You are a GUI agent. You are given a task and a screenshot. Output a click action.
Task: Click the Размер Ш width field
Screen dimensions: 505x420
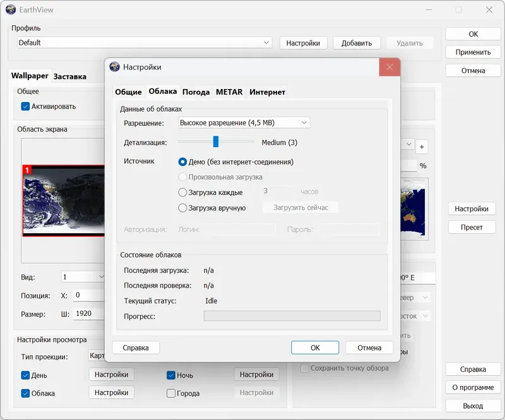click(x=89, y=313)
